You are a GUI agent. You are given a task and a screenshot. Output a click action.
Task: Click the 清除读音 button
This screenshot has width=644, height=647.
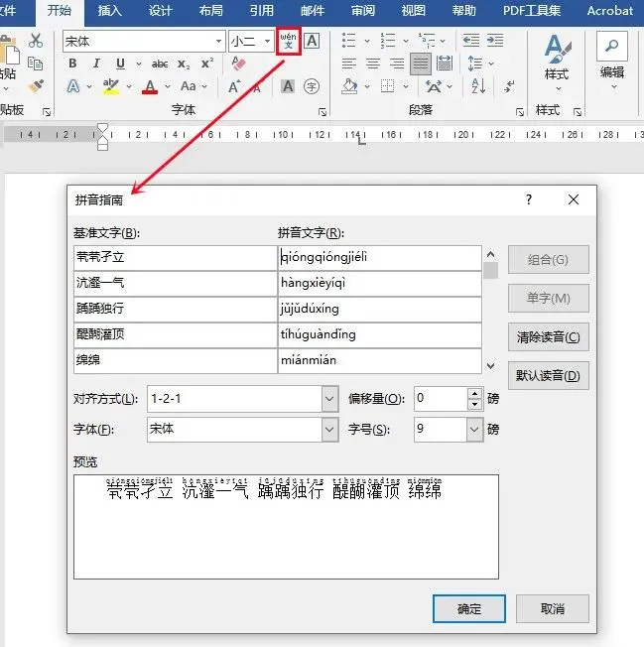548,337
